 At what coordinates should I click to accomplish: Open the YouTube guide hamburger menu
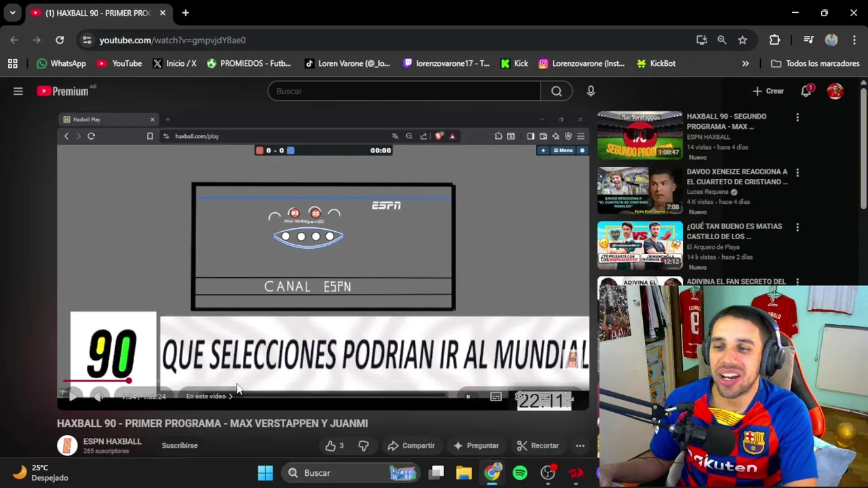18,91
